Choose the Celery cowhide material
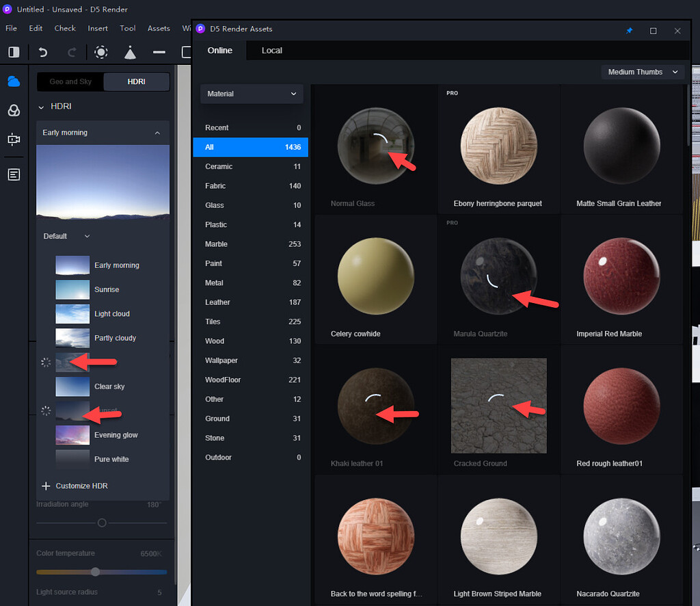700x606 pixels. coord(375,276)
